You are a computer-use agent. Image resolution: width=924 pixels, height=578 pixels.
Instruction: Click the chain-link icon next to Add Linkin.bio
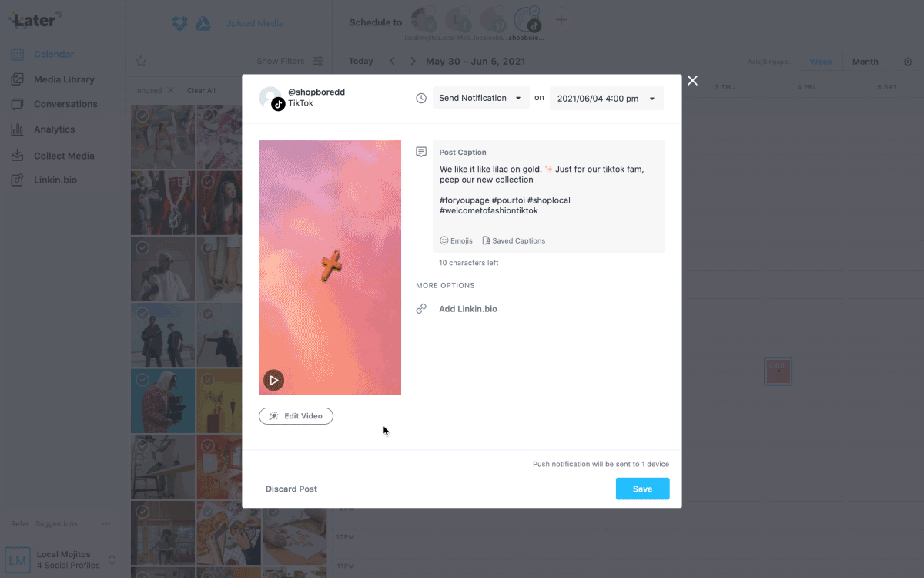421,309
